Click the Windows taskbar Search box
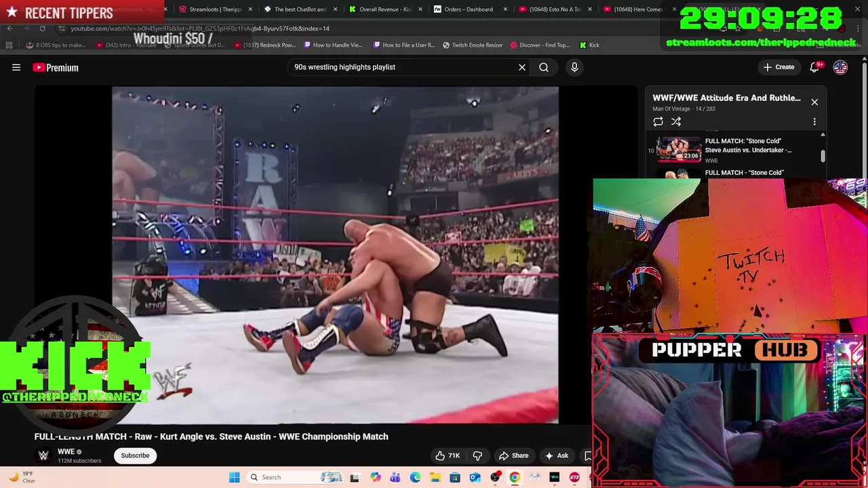The image size is (868, 488). [x=295, y=477]
